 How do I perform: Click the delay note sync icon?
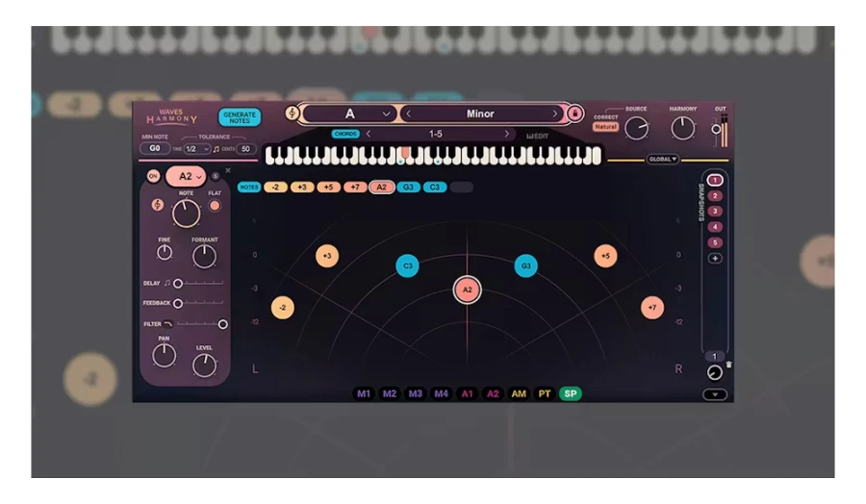166,283
